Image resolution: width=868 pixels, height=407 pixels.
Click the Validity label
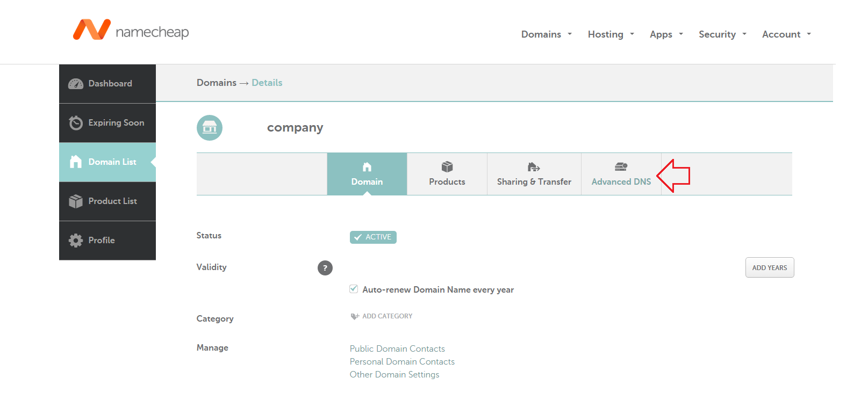coord(212,267)
